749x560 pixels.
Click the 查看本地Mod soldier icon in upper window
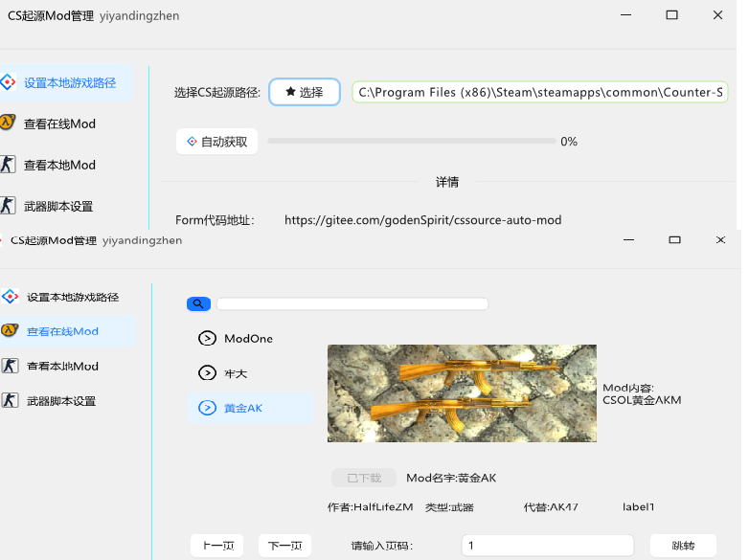tap(8, 165)
